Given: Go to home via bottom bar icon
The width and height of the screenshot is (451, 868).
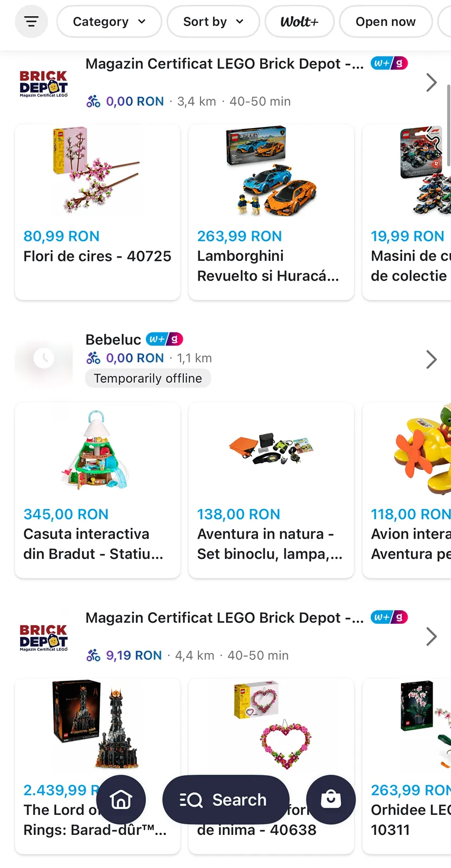Looking at the screenshot, I should (x=121, y=800).
